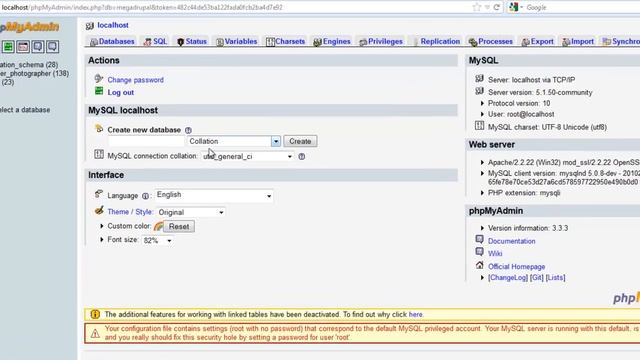Open the Import tab
Image resolution: width=640 pixels, height=360 pixels.
tap(578, 41)
